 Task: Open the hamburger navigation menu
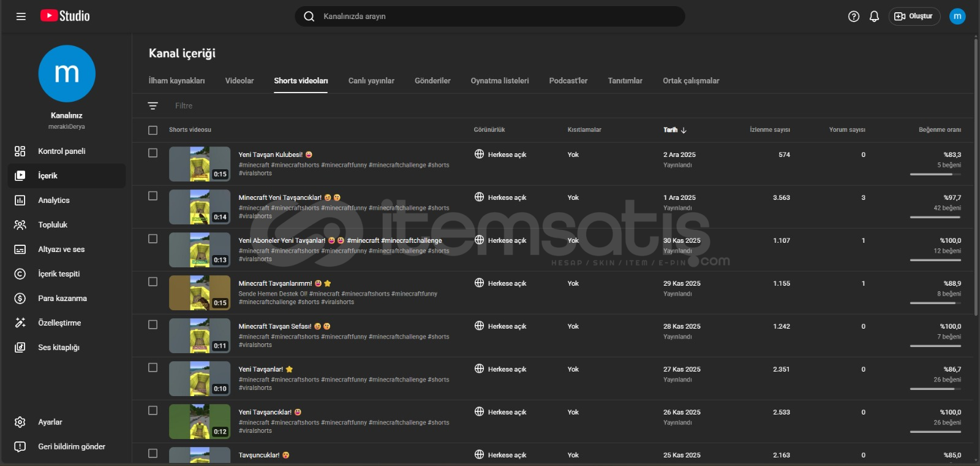click(x=21, y=17)
